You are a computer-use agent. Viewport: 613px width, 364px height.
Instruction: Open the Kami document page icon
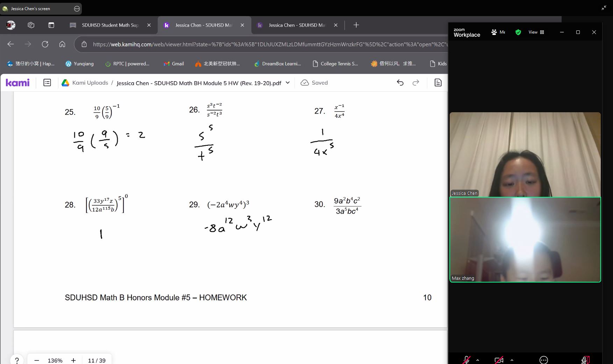tap(438, 83)
